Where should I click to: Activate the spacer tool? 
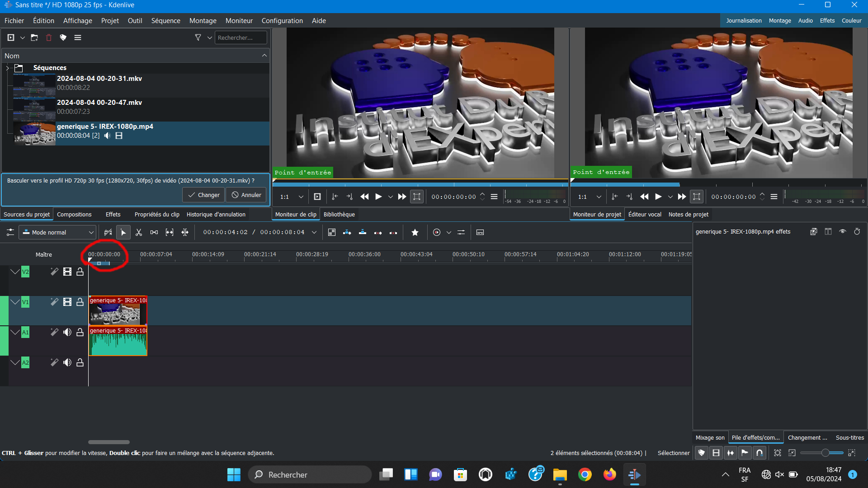(154, 232)
